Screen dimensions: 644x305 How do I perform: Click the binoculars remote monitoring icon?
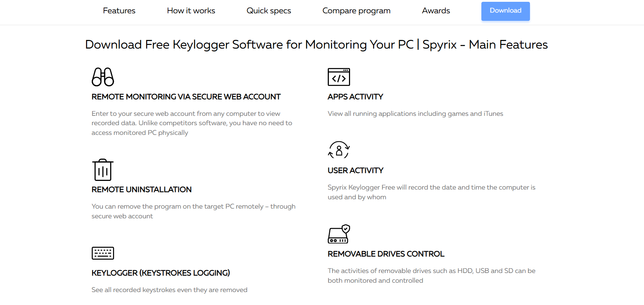tap(103, 77)
